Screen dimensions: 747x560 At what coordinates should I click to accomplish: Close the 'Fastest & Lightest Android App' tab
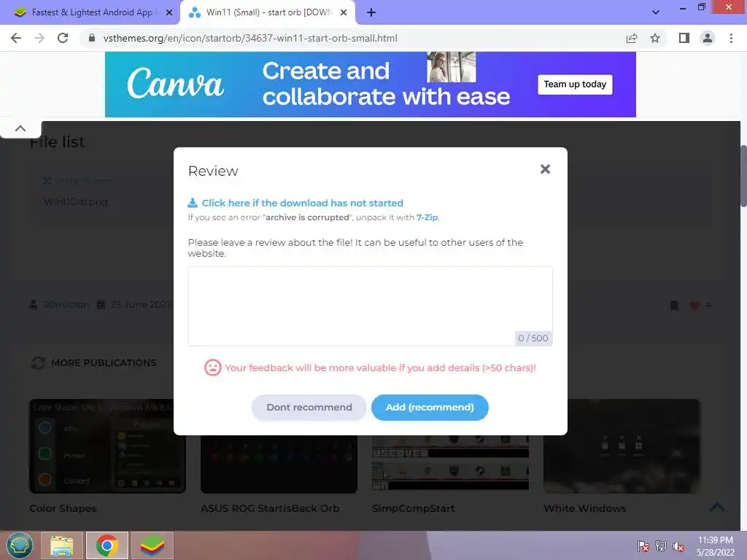pyautogui.click(x=169, y=12)
